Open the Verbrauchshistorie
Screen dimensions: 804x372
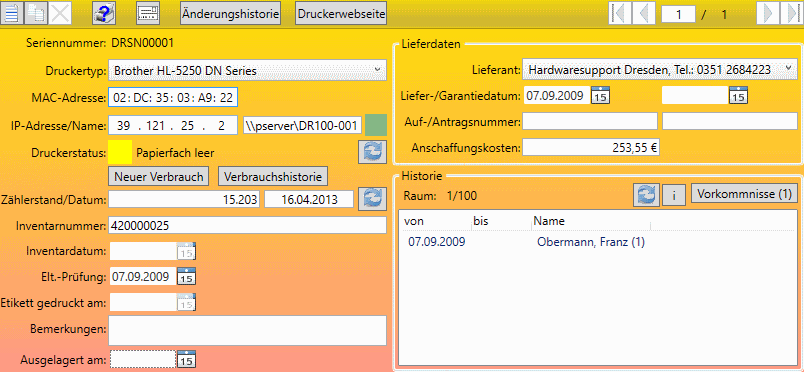point(273,176)
